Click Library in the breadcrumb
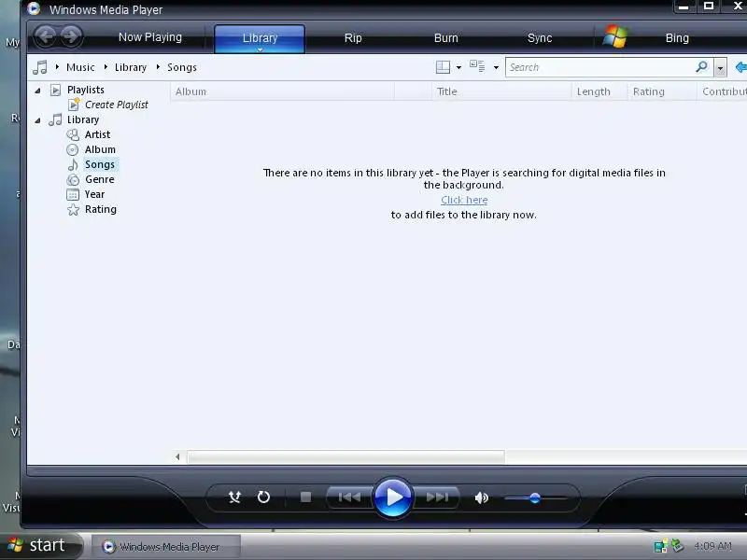Image resolution: width=747 pixels, height=560 pixels. point(131,67)
